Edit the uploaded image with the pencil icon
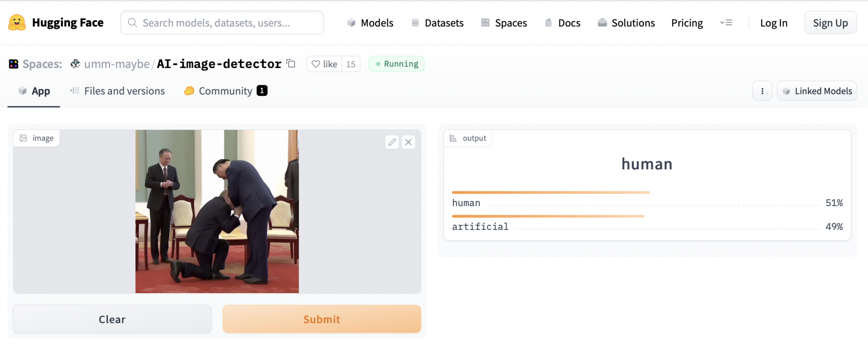The image size is (868, 353). coord(392,142)
